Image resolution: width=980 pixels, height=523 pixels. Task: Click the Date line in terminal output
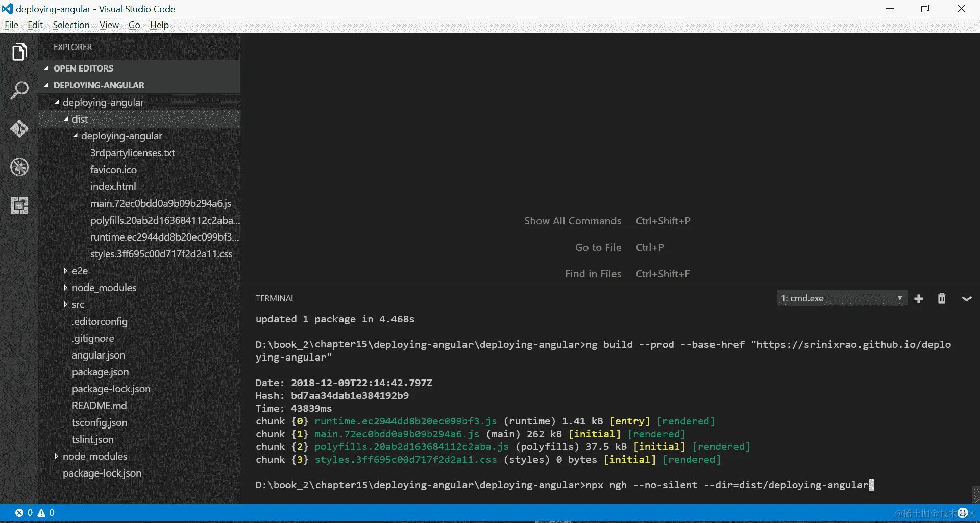(344, 383)
